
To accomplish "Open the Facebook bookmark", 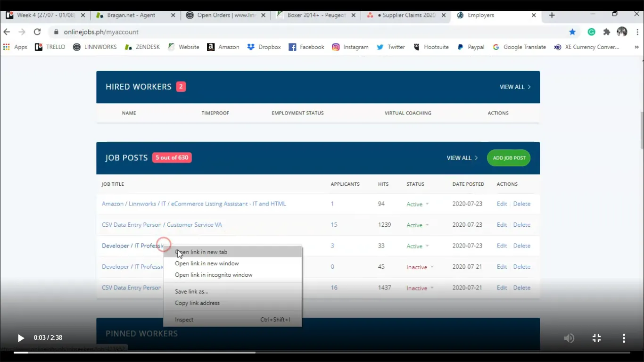I will pos(306,47).
